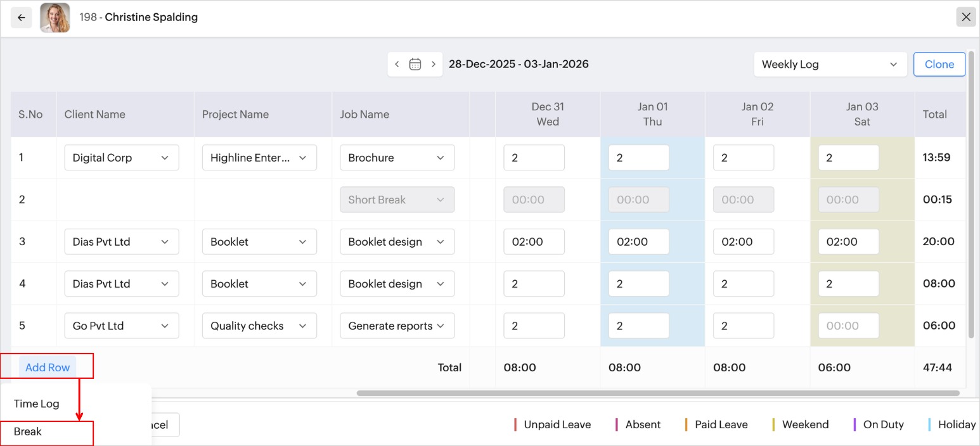The width and height of the screenshot is (980, 446).
Task: Choose Time Log menu option
Action: [37, 404]
